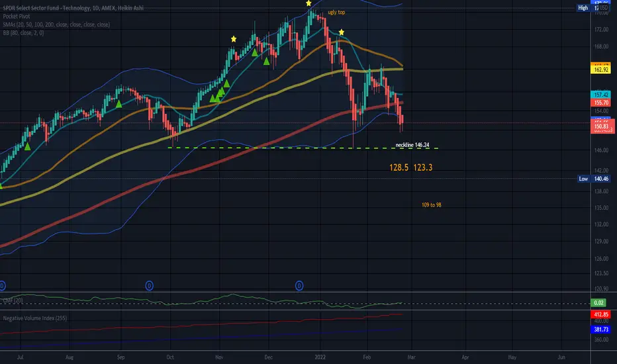Select the orange '128.5 123.3' target text
The image size is (617, 364).
tap(411, 167)
